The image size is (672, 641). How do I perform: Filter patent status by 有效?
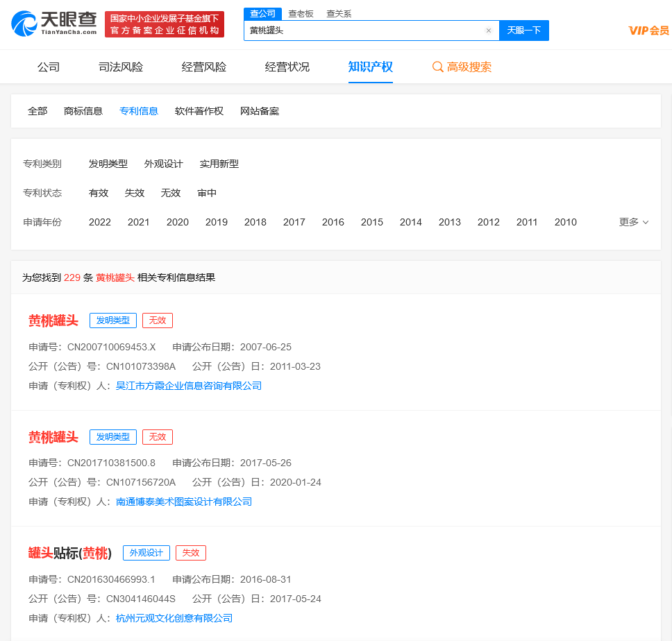click(x=99, y=193)
